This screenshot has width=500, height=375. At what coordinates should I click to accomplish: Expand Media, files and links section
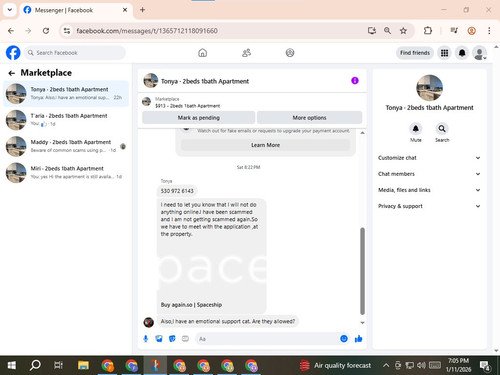(x=429, y=190)
